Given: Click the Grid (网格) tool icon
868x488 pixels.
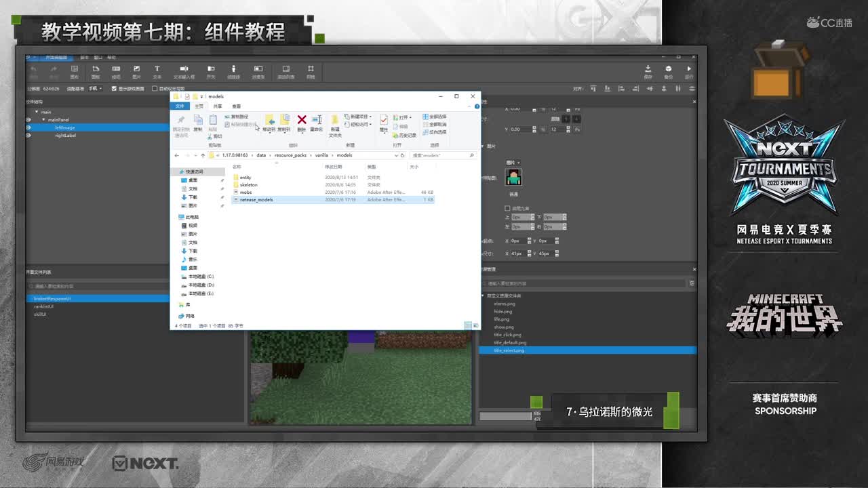Looking at the screenshot, I should (x=311, y=69).
